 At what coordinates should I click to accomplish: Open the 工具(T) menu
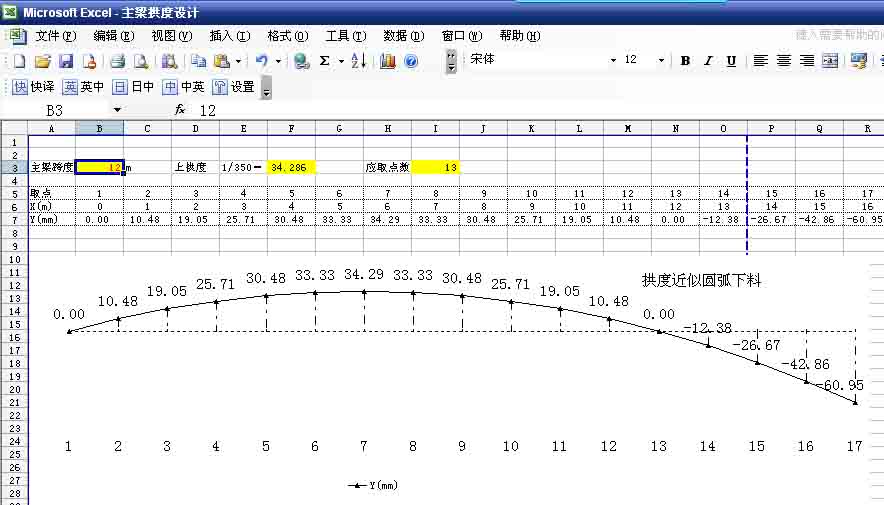(x=346, y=36)
